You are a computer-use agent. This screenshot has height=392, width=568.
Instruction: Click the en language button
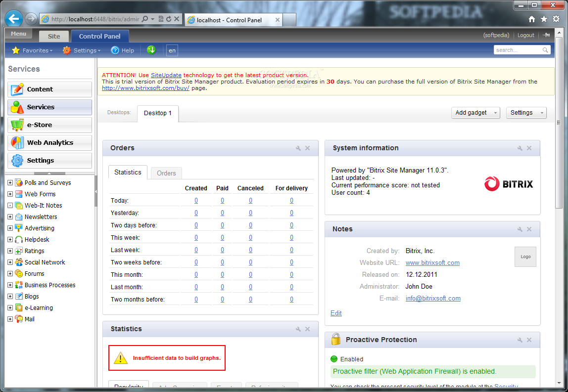click(172, 50)
